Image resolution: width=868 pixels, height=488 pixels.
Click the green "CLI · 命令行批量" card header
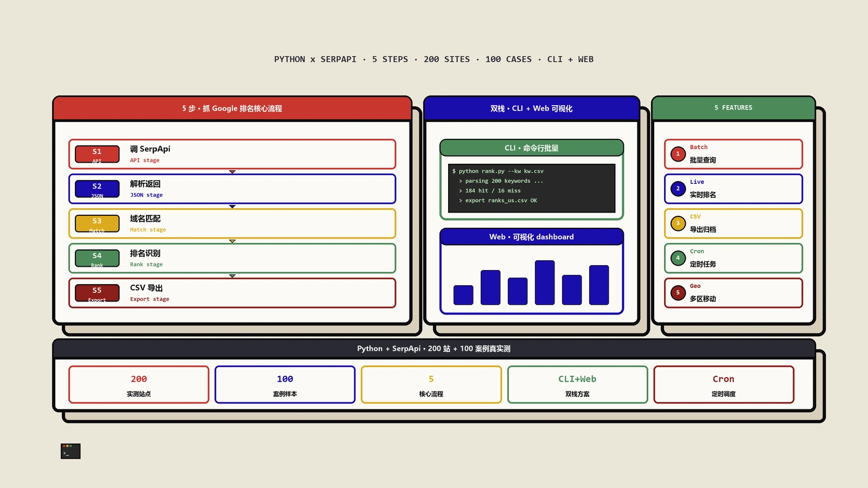pyautogui.click(x=532, y=148)
